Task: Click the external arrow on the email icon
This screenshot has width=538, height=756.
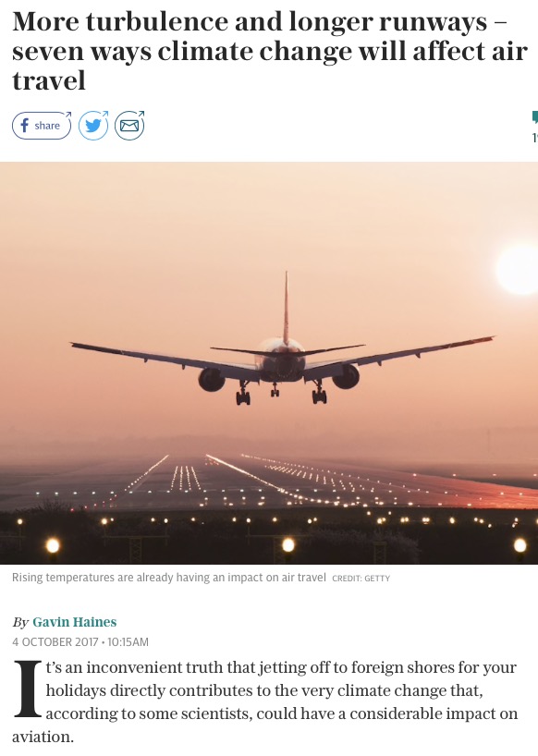Action: point(141,114)
